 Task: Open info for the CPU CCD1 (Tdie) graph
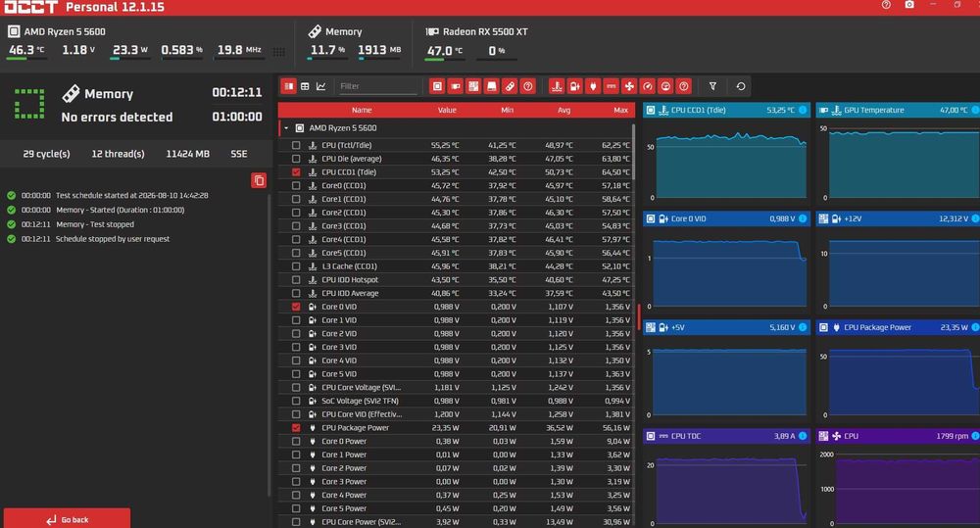pos(803,110)
